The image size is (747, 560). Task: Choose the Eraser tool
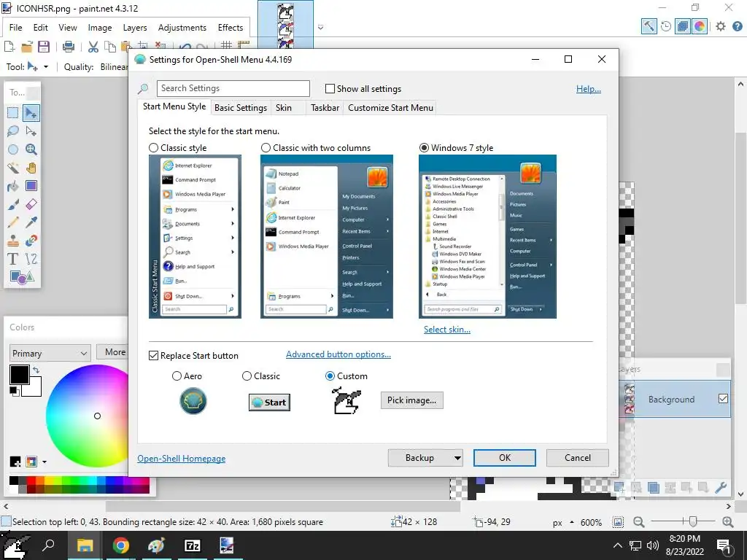point(31,204)
